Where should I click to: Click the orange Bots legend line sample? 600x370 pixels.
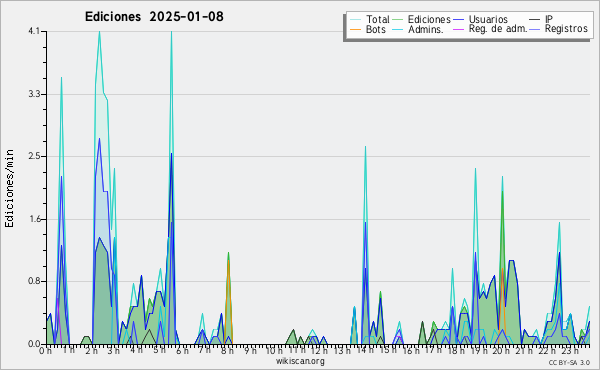click(355, 29)
